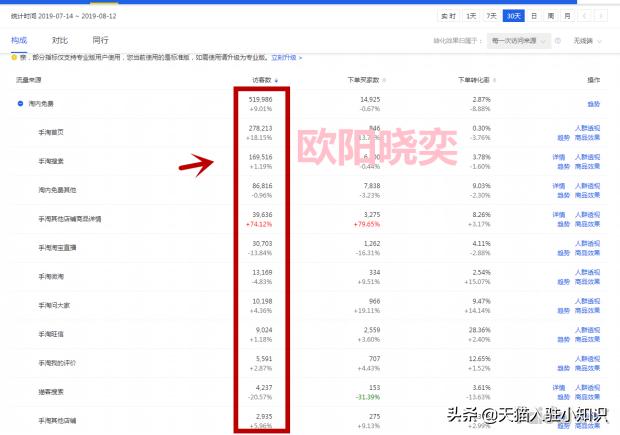Select the 1天 time range
The image size is (620, 435).
471,16
